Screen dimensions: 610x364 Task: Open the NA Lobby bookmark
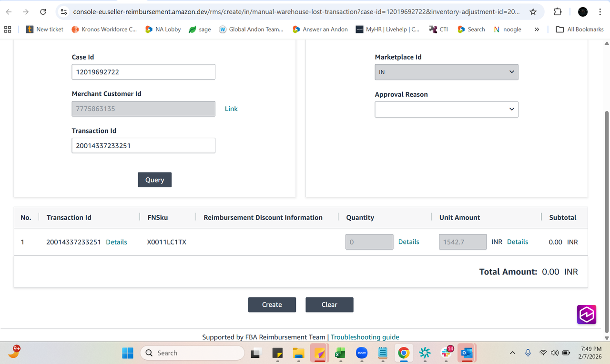coord(163,29)
